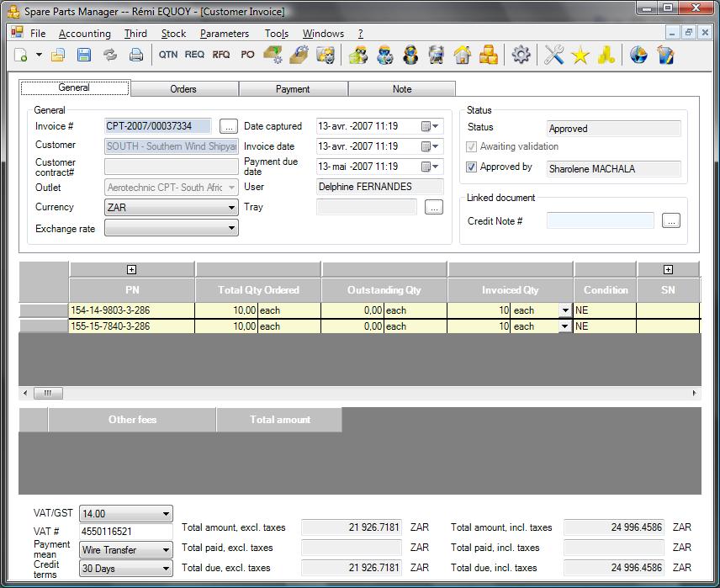The height and width of the screenshot is (588, 720).
Task: Refresh the invoice using the arrows icon
Action: coord(110,56)
